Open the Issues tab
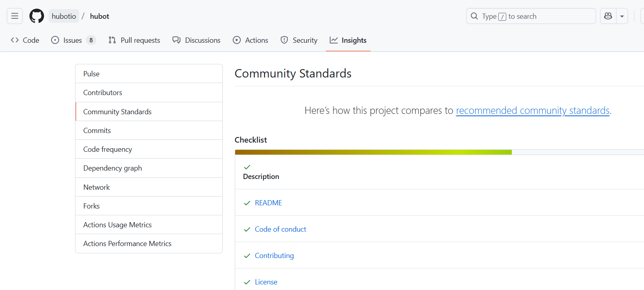The height and width of the screenshot is (290, 644). pyautogui.click(x=73, y=40)
